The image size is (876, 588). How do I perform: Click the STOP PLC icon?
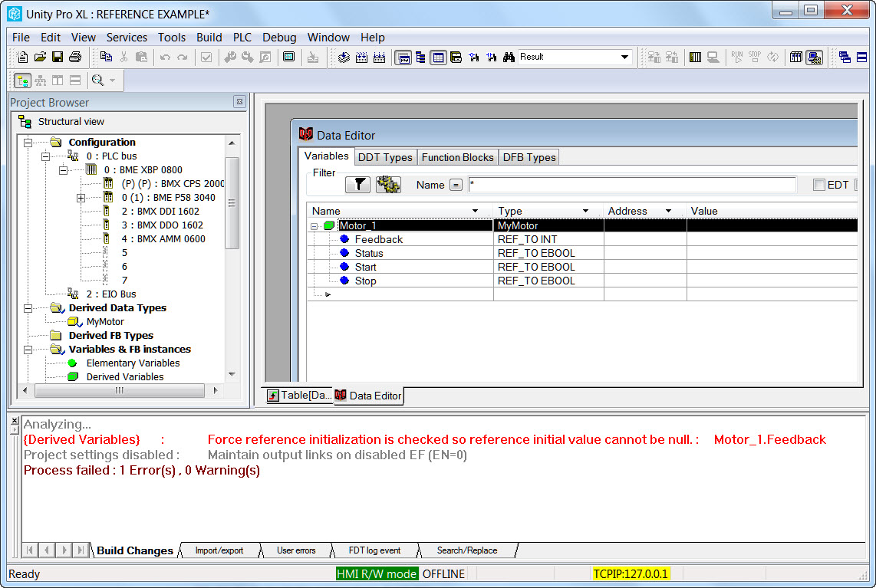click(755, 57)
